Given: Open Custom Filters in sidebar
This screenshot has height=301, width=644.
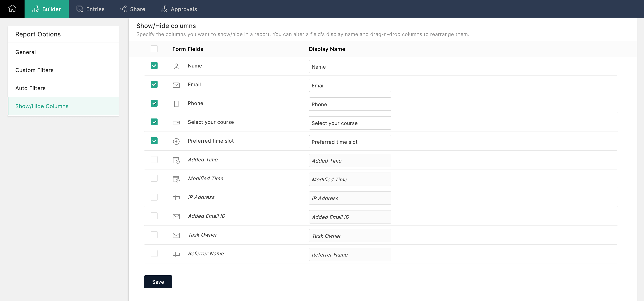Looking at the screenshot, I should pos(63,70).
